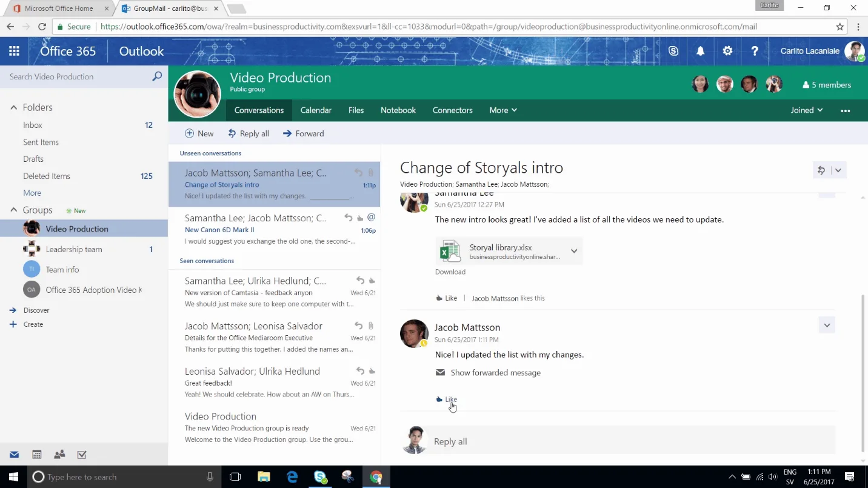This screenshot has width=868, height=488.
Task: Click the Reply all toolbar button
Action: 249,133
